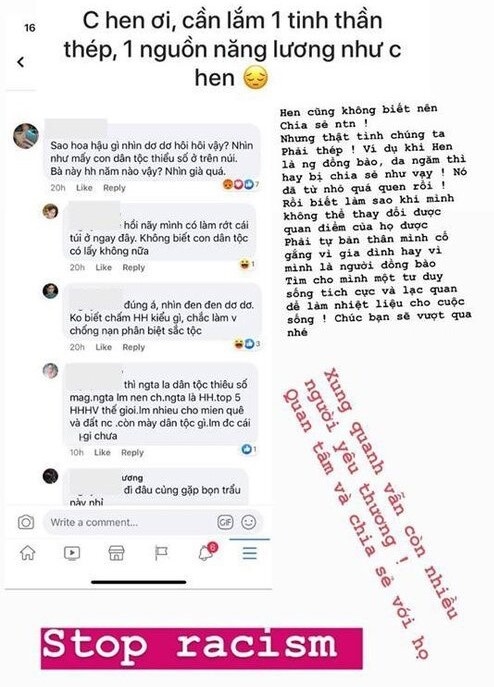Like the 'thì ngta la dân tộc' comment
The image size is (494, 687).
pos(102,453)
